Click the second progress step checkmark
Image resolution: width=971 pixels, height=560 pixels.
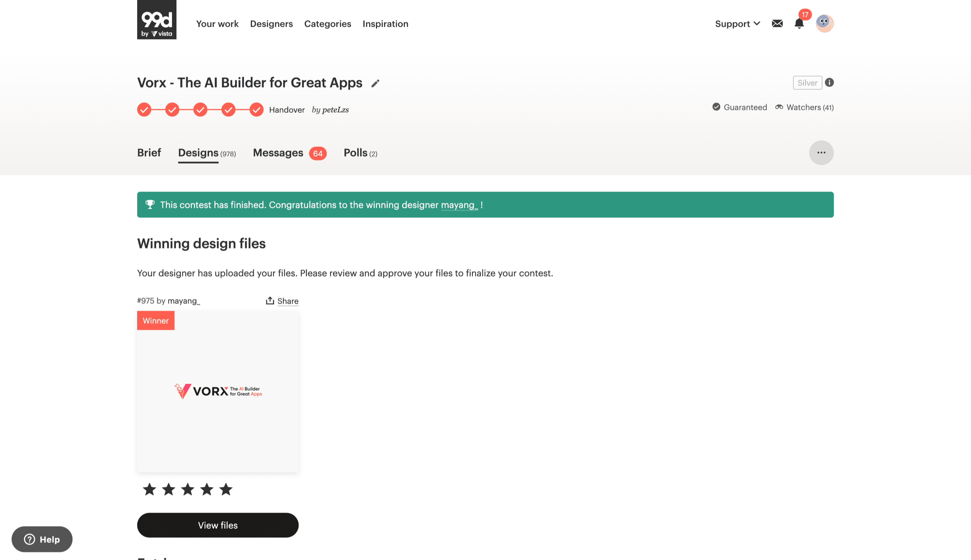tap(172, 110)
